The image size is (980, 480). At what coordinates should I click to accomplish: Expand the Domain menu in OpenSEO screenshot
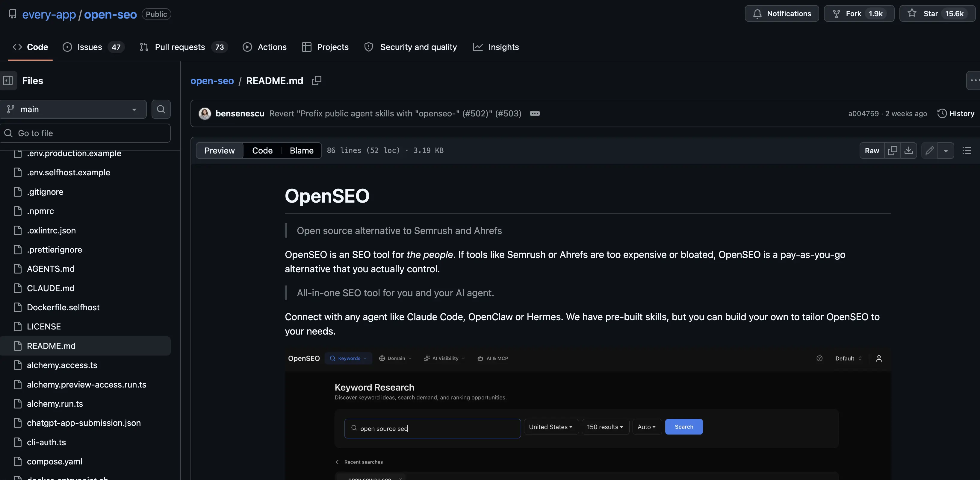coord(395,359)
